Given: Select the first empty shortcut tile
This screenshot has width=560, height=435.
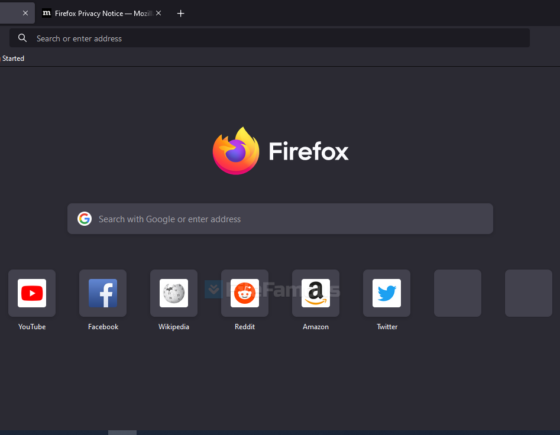Looking at the screenshot, I should 458,293.
